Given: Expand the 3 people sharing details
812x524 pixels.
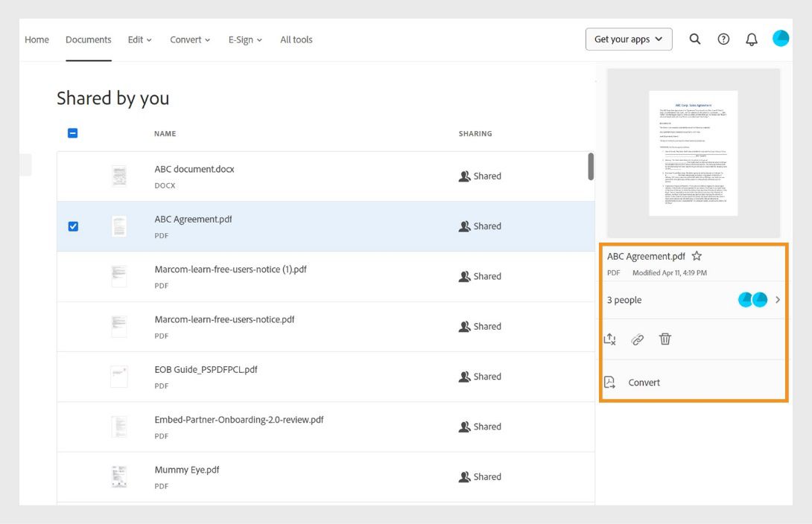Looking at the screenshot, I should pos(778,300).
